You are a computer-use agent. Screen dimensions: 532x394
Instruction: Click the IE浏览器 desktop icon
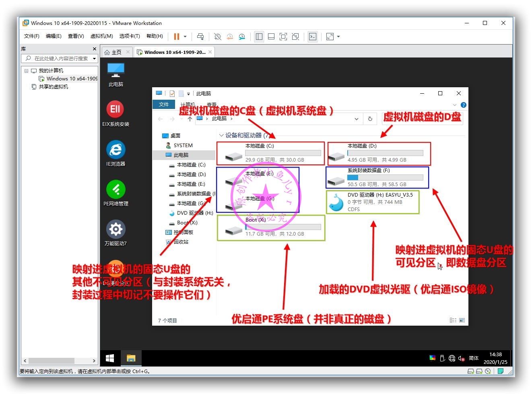(116, 154)
